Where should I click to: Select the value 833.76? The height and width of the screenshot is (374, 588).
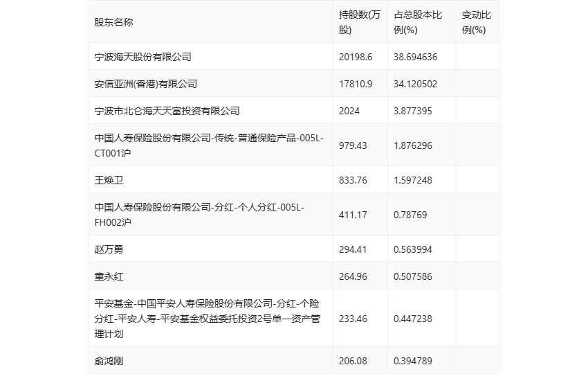(353, 180)
